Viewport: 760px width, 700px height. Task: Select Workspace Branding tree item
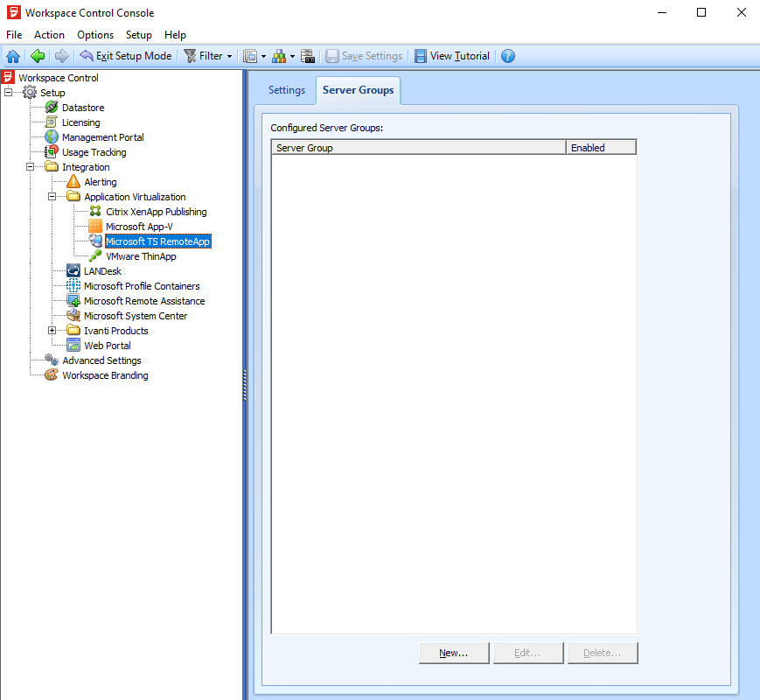(x=105, y=375)
